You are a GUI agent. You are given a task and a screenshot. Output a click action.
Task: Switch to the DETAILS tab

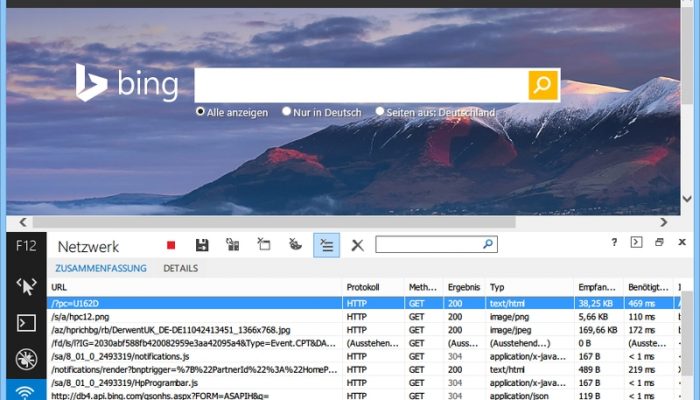tap(180, 268)
